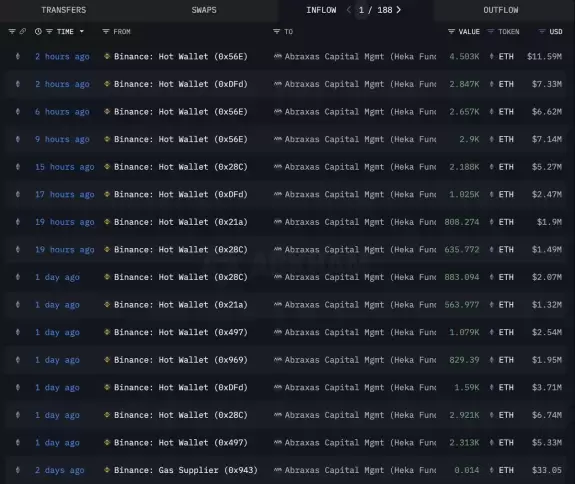
Task: Open '15 hours ago' transaction link
Action: pyautogui.click(x=65, y=167)
